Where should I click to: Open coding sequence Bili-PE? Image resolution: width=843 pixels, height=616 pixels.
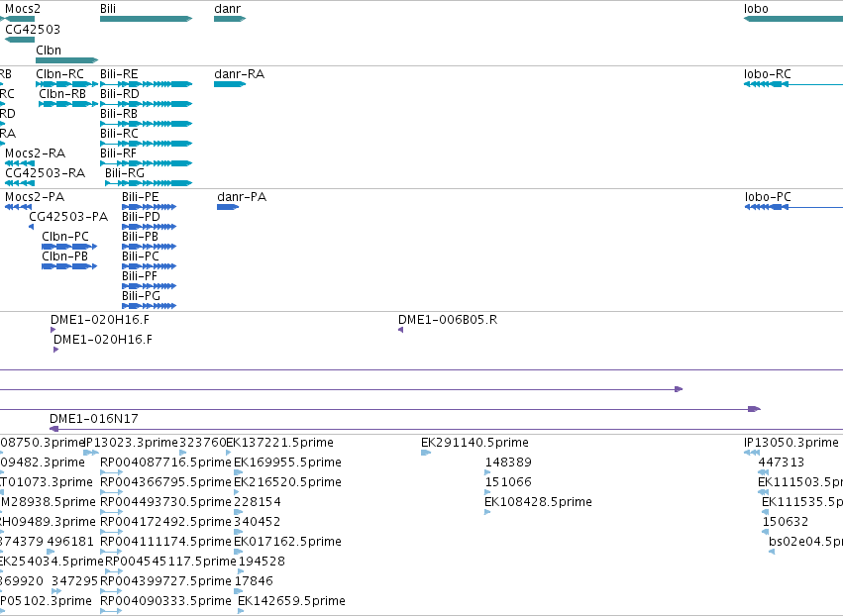[x=149, y=207]
